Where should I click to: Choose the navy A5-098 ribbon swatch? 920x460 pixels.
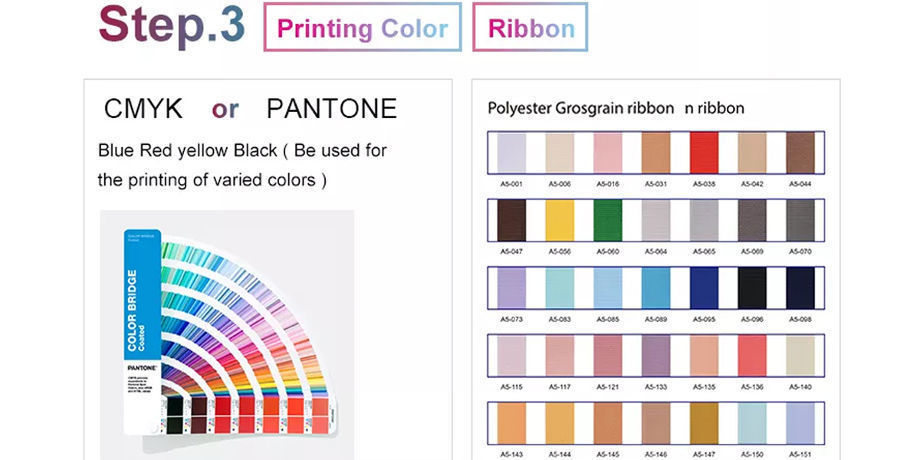[800, 288]
